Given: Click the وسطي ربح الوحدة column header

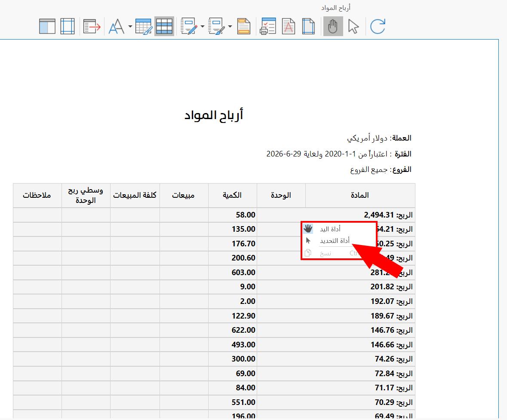Looking at the screenshot, I should (86, 195).
